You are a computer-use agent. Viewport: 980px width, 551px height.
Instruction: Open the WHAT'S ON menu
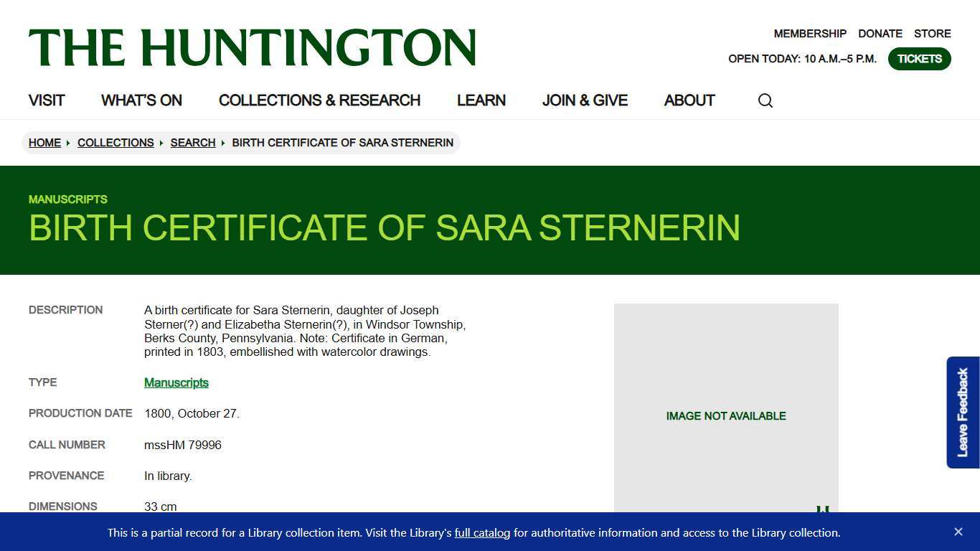(x=141, y=100)
